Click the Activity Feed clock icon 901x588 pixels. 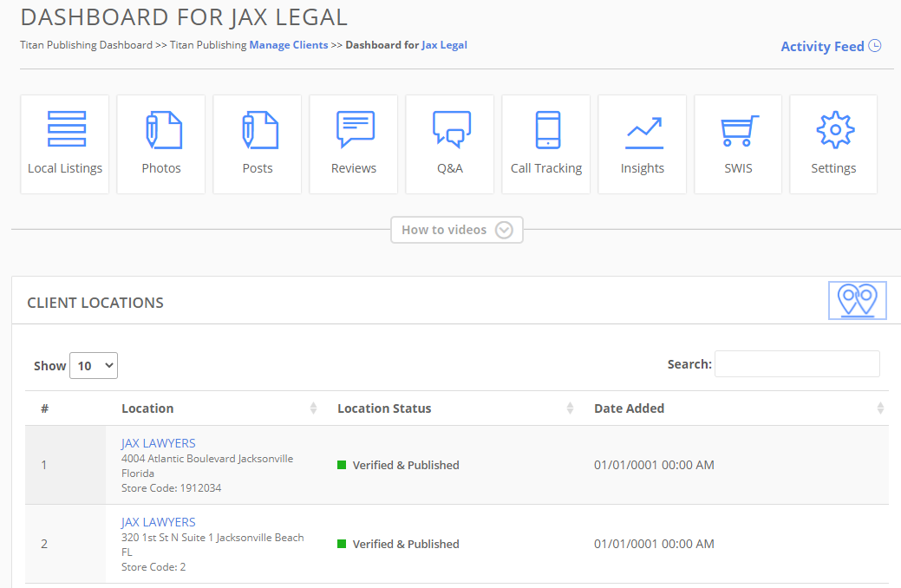click(875, 46)
